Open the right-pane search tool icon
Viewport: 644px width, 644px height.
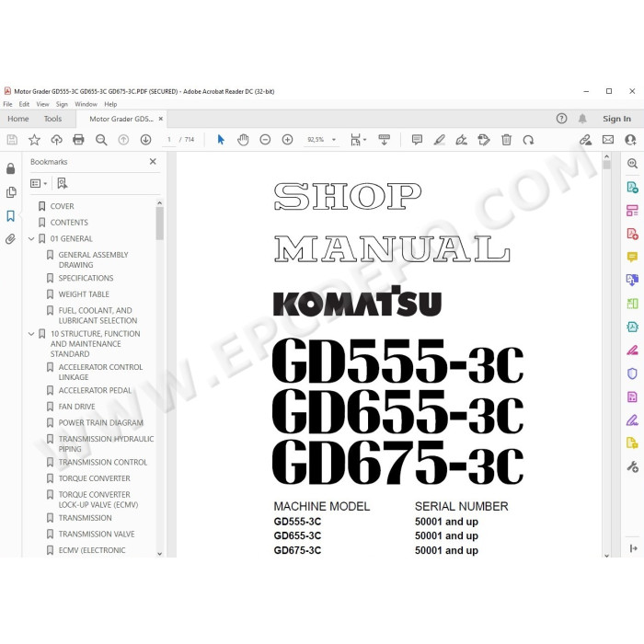(632, 164)
